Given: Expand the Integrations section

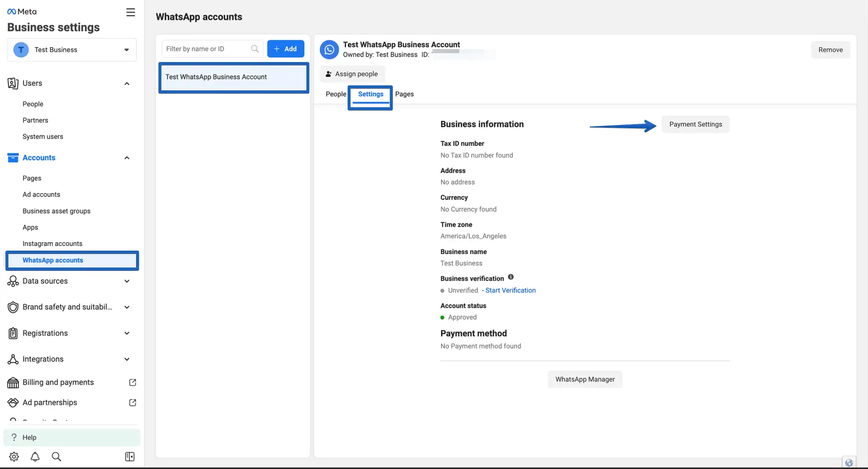Looking at the screenshot, I should [x=127, y=359].
